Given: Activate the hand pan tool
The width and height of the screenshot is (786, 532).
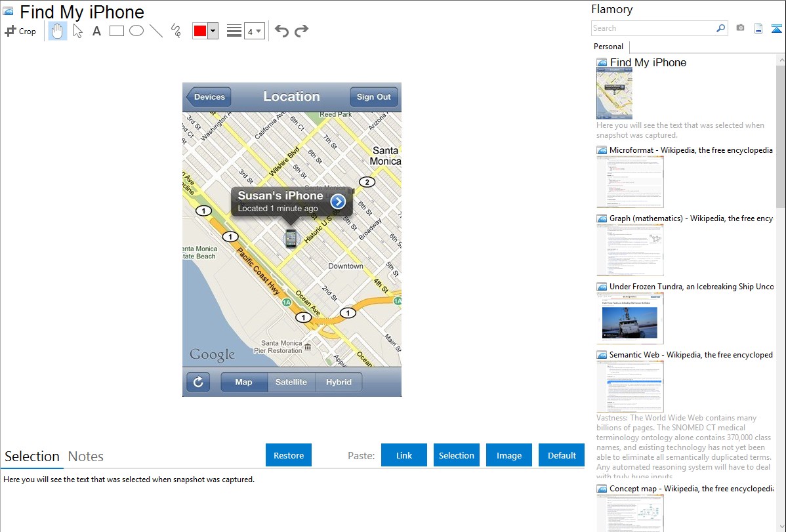Looking at the screenshot, I should [57, 31].
